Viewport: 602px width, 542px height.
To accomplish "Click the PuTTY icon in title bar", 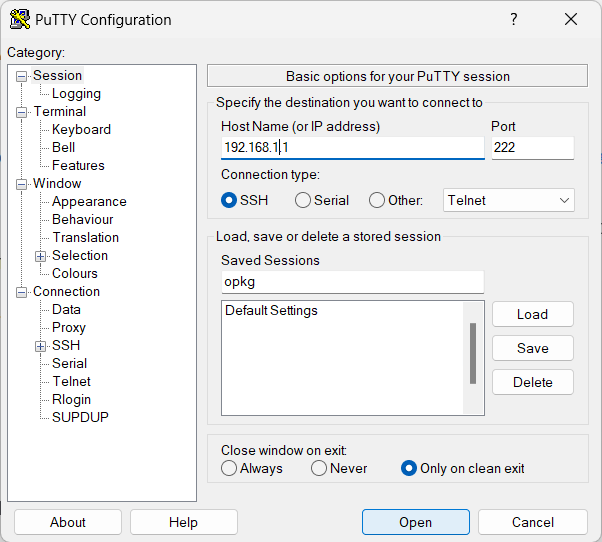I will point(20,19).
